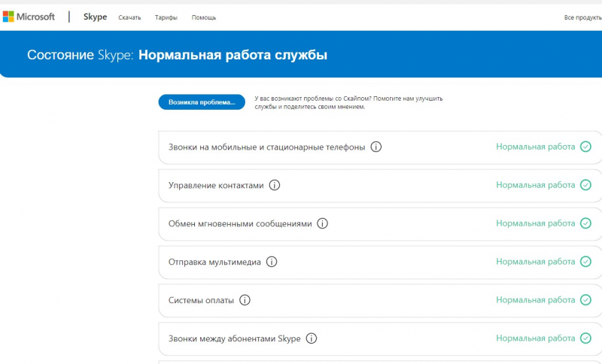This screenshot has height=364, width=602.
Task: Click green checkmark in Обмен мгновенными сообщениями row
Action: pos(585,223)
